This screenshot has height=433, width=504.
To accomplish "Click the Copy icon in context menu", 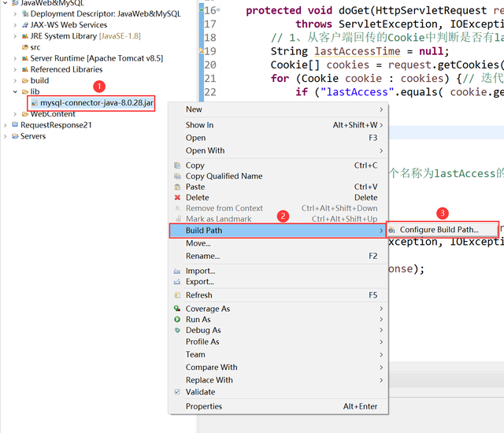I will [177, 165].
